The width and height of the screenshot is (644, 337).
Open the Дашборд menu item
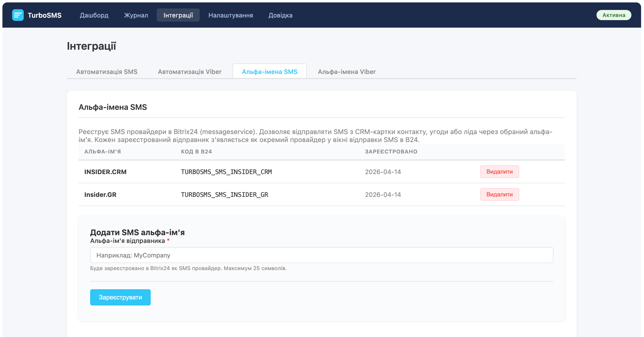94,15
